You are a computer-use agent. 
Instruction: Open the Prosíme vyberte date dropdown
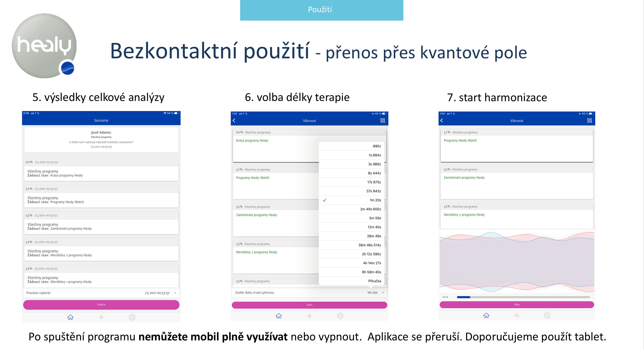pyautogui.click(x=101, y=293)
